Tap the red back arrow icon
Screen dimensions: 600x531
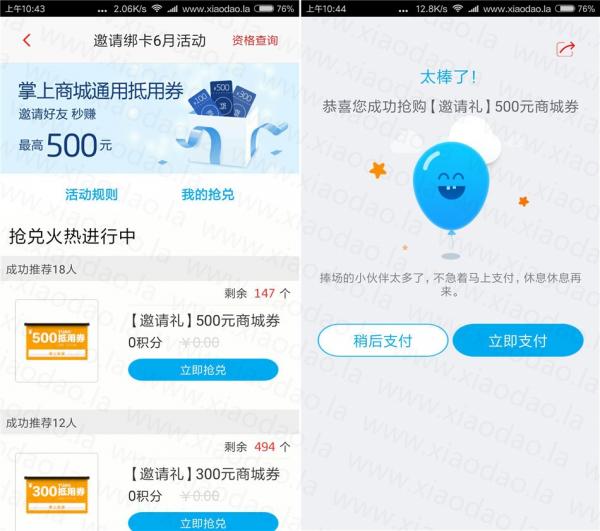(27, 40)
